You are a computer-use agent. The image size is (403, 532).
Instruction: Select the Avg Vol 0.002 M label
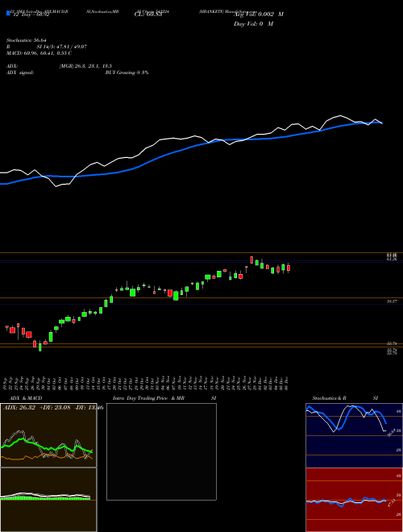click(259, 15)
